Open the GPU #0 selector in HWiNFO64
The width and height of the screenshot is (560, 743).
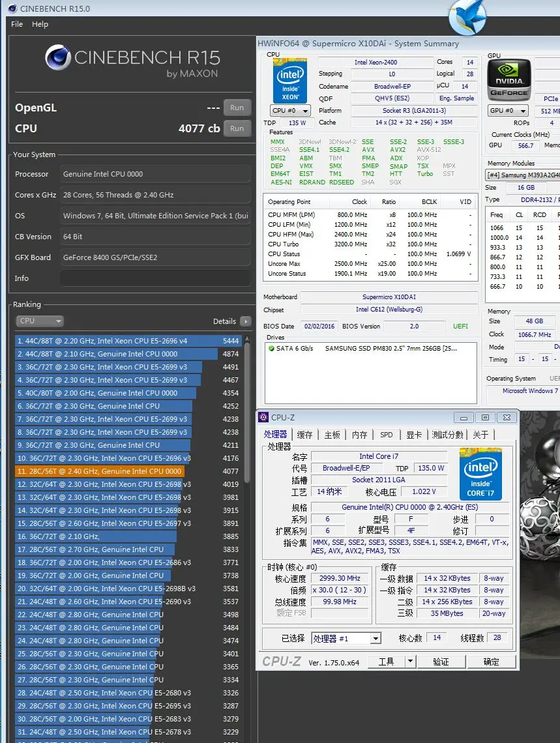point(508,110)
